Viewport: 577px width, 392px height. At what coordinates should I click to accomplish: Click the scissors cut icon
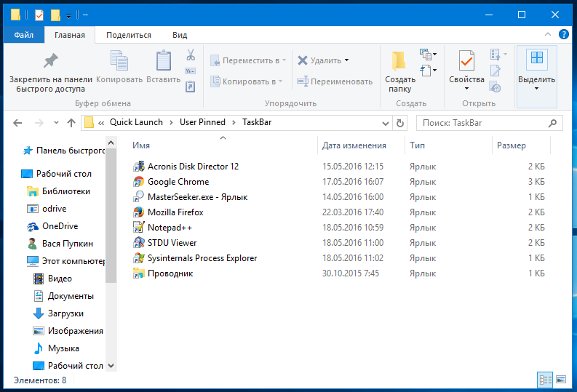tap(190, 55)
